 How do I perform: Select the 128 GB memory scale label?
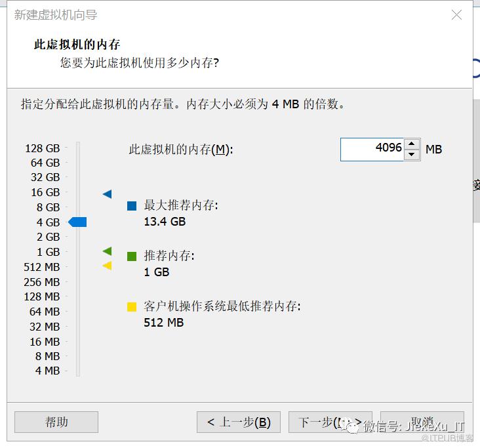[x=43, y=148]
